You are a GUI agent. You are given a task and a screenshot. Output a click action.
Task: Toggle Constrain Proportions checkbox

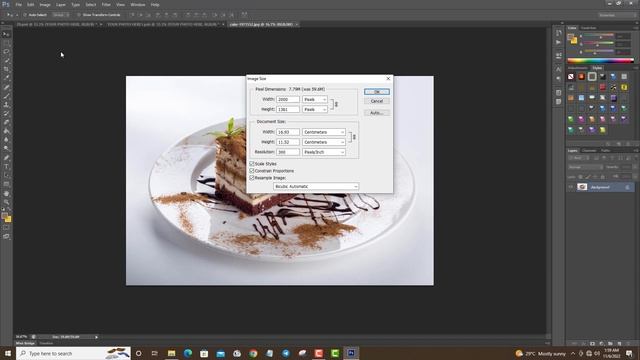(252, 171)
